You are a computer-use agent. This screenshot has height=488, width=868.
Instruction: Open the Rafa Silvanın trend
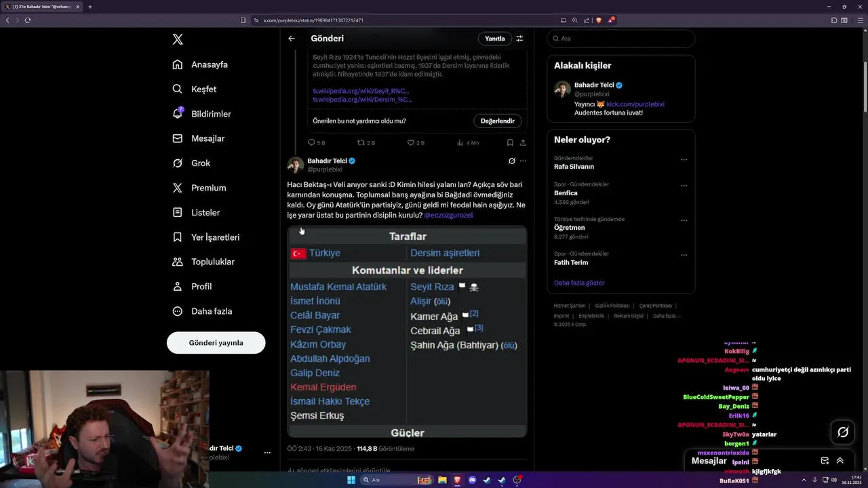point(574,167)
